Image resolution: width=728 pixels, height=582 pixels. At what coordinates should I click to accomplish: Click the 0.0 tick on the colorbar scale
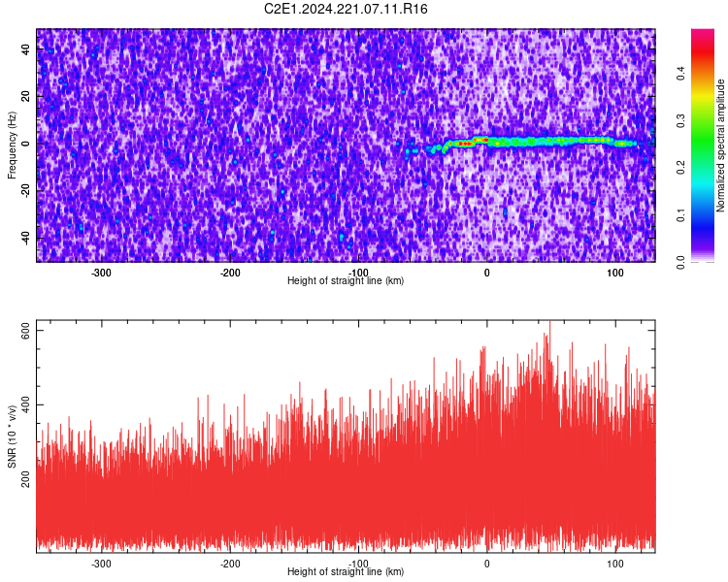(680, 262)
